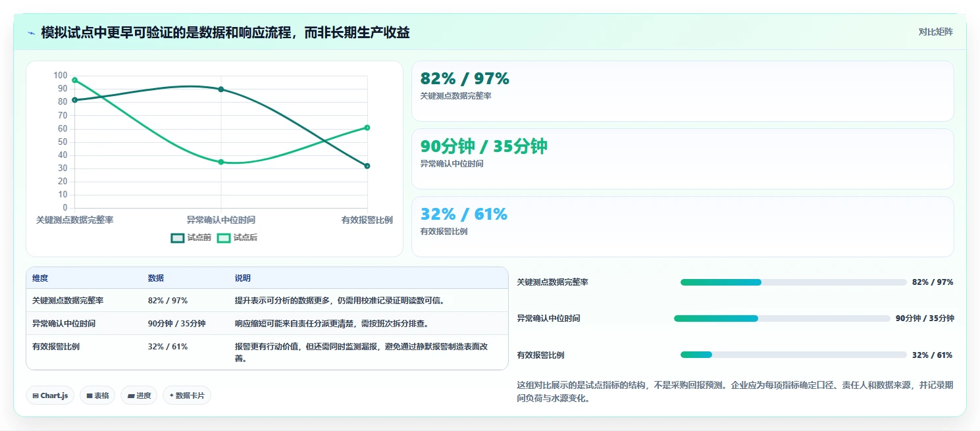Click the 试点后 data point at 有效报警比例

click(367, 128)
